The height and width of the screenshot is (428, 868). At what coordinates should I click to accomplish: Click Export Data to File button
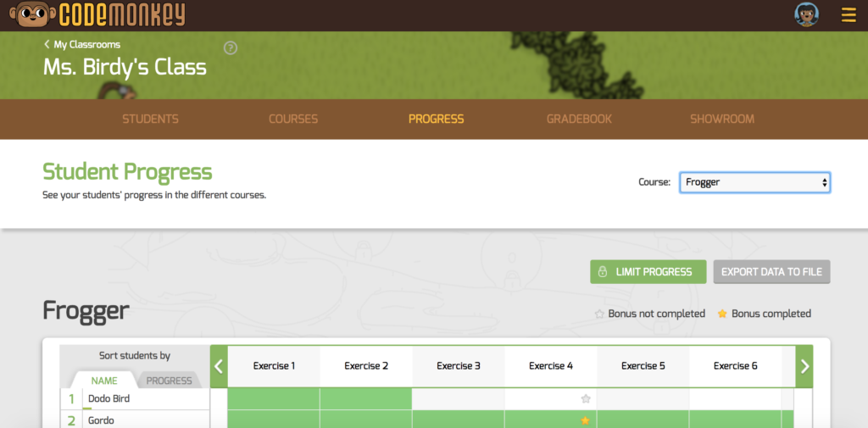[x=771, y=272]
